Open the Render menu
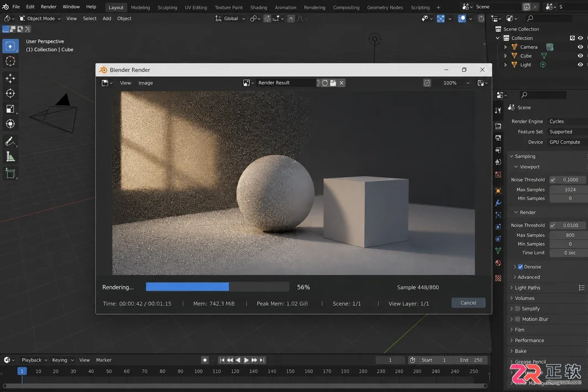Image resolution: width=588 pixels, height=392 pixels. point(49,7)
